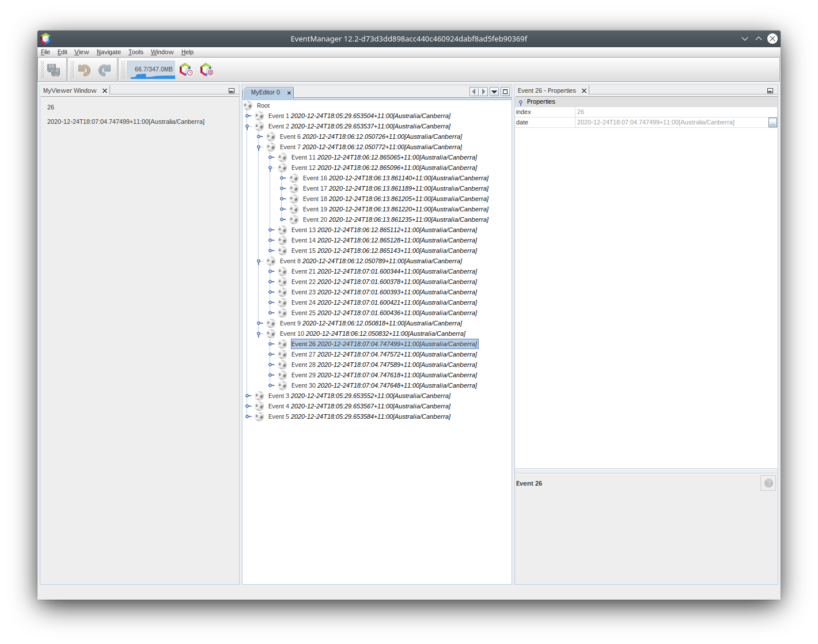Minimize the MyViewer Window panel

tap(232, 91)
